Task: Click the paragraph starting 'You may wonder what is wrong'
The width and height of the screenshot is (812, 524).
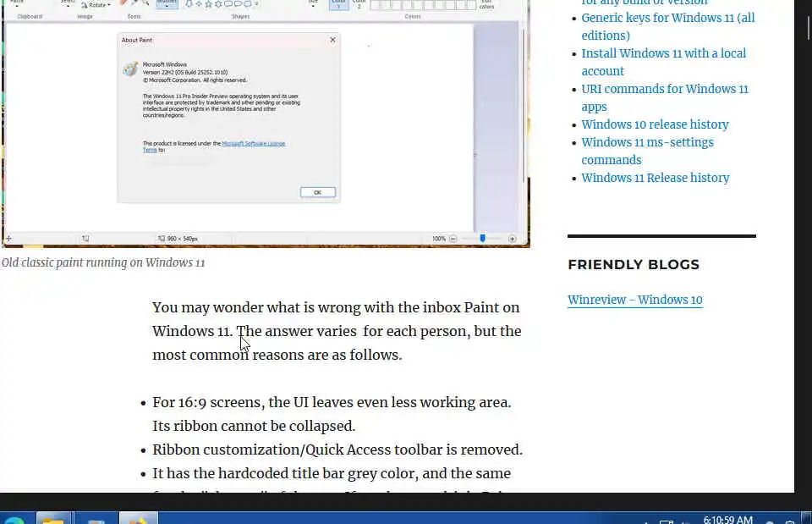Action: click(x=337, y=331)
